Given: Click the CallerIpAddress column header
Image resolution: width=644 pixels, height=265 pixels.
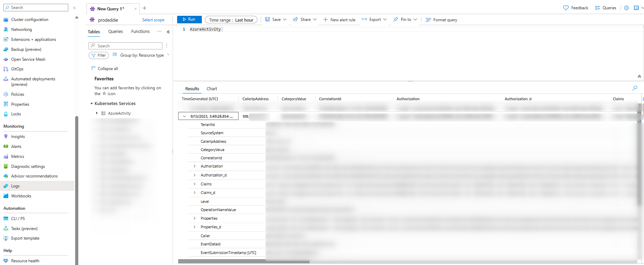Looking at the screenshot, I should [x=255, y=99].
